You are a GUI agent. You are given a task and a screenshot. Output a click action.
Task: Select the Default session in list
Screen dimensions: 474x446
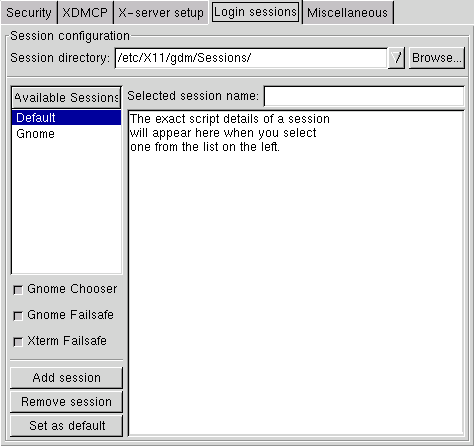[66, 118]
